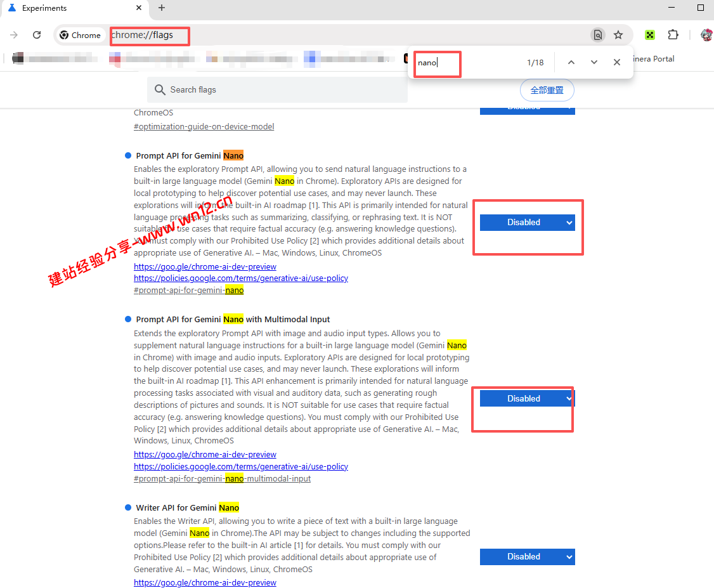Click the Search flags box
The height and width of the screenshot is (588, 714).
pyautogui.click(x=277, y=89)
